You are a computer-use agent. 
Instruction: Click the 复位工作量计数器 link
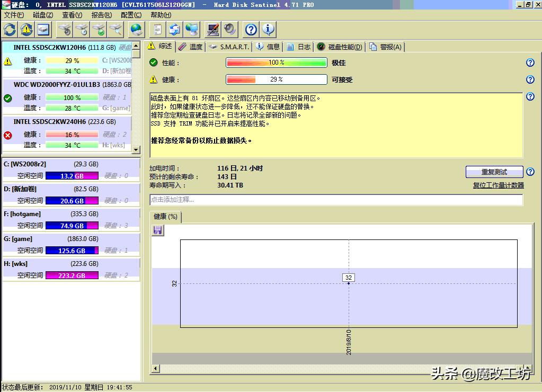tap(498, 185)
